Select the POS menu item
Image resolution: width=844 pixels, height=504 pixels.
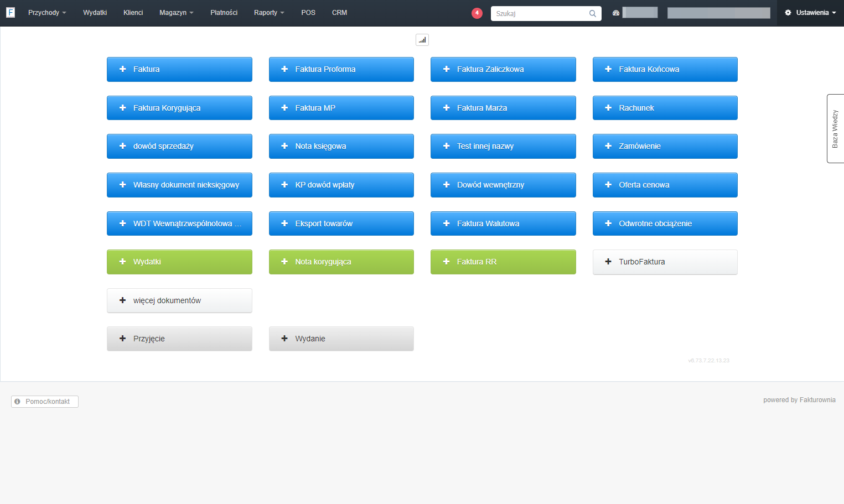[308, 13]
